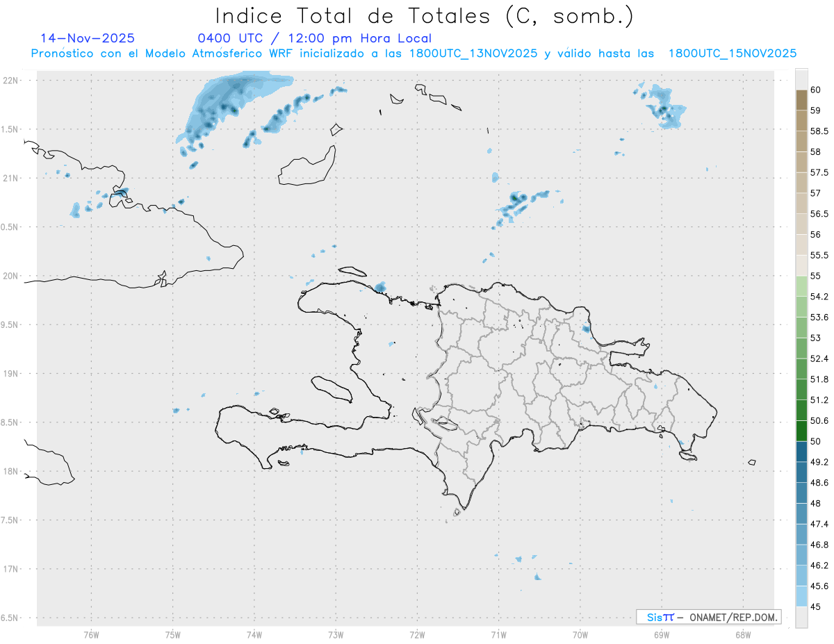Screen dimensions: 834x644
Task: Select the dark brown swatch between 60 and 59
Action: click(801, 100)
